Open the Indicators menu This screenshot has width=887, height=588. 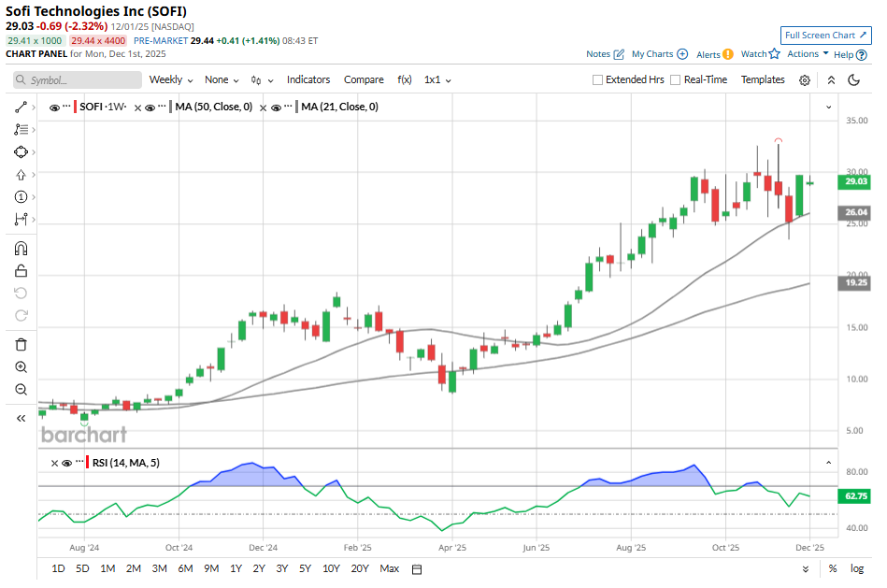pos(308,79)
